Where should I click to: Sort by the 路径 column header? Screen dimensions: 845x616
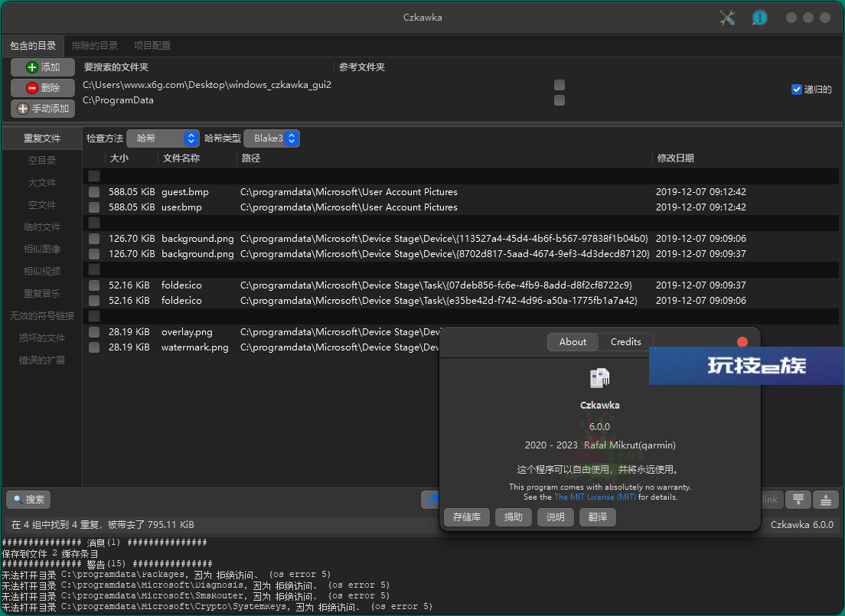pos(445,158)
